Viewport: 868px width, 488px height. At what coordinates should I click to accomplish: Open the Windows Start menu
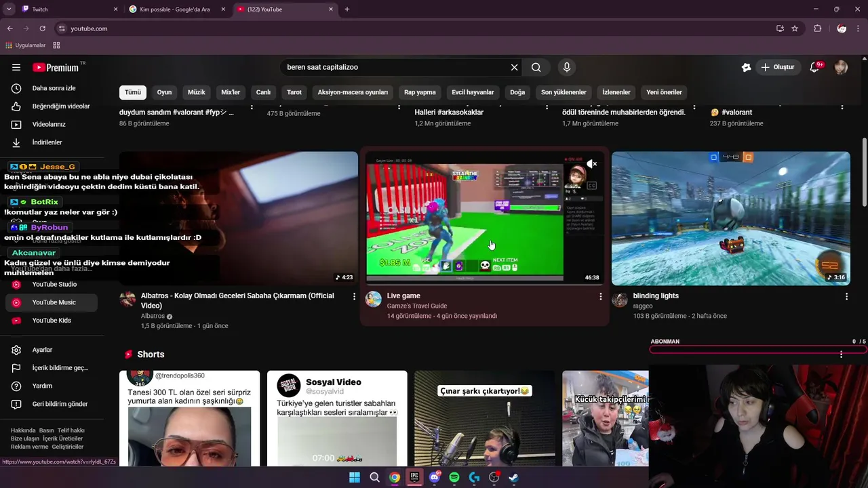(x=355, y=477)
